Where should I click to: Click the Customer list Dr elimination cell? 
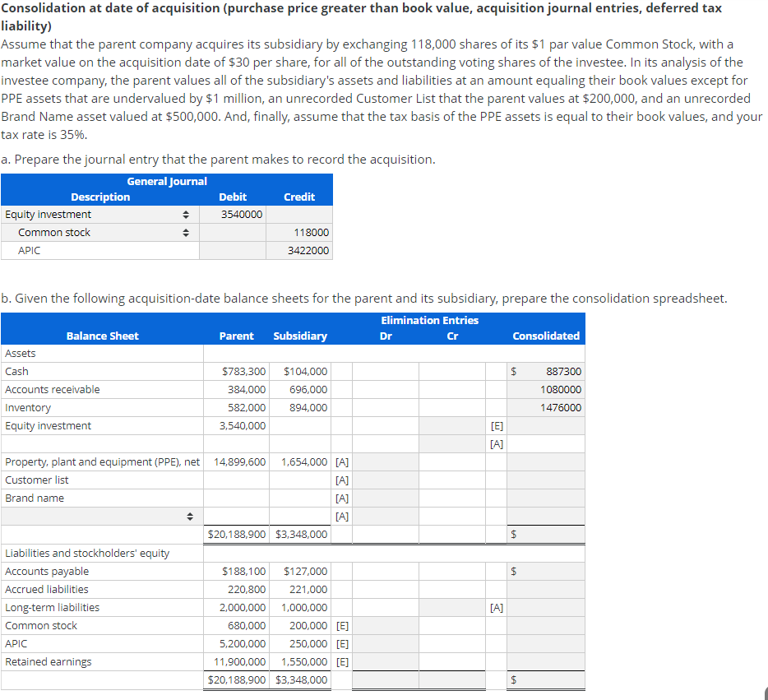[383, 480]
